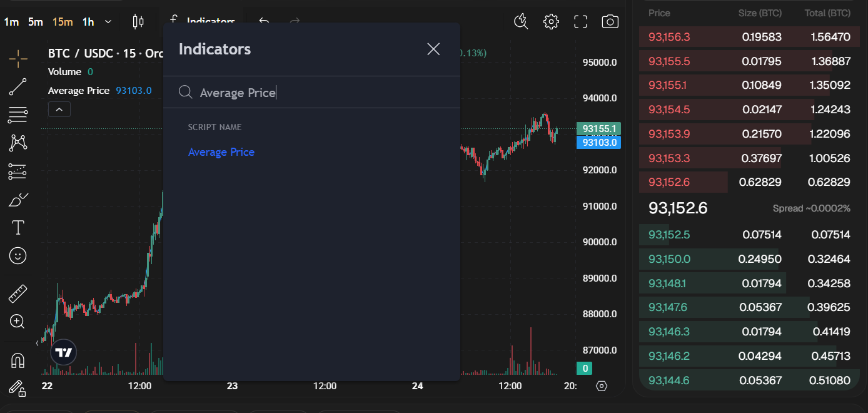Open the candlestick chart type selector
Screen dimensions: 868x413
tap(138, 22)
